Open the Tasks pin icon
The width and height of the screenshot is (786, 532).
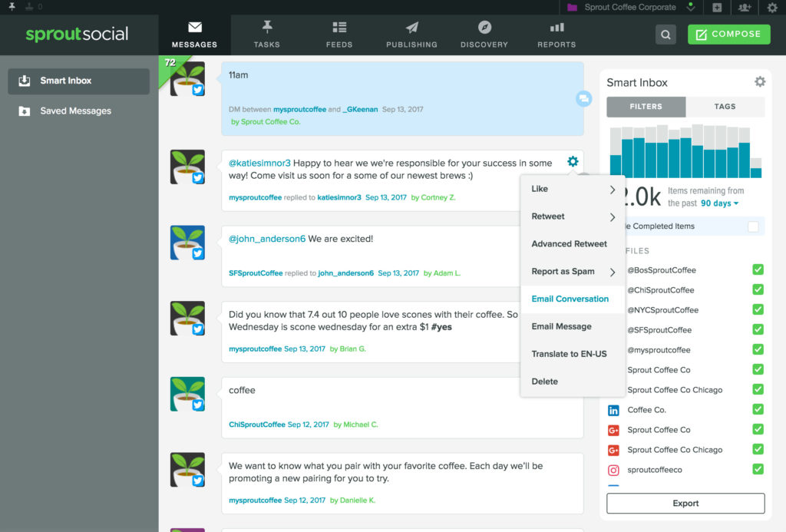(x=266, y=28)
